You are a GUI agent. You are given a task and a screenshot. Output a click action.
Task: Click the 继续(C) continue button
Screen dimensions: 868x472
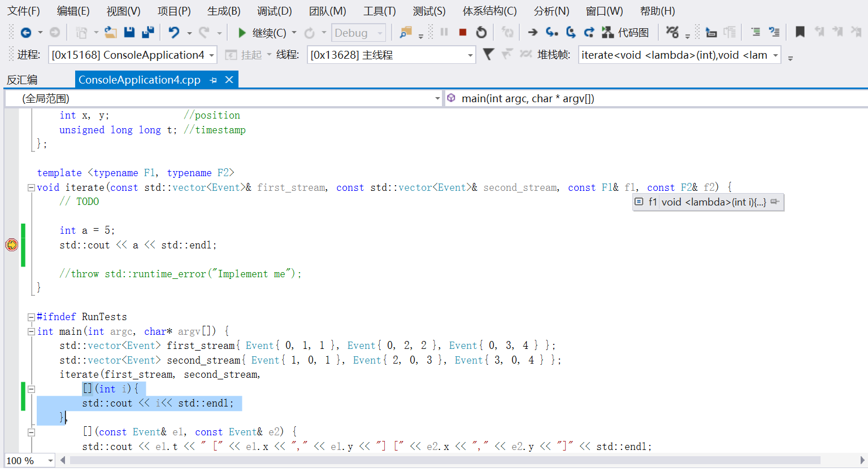(x=262, y=33)
